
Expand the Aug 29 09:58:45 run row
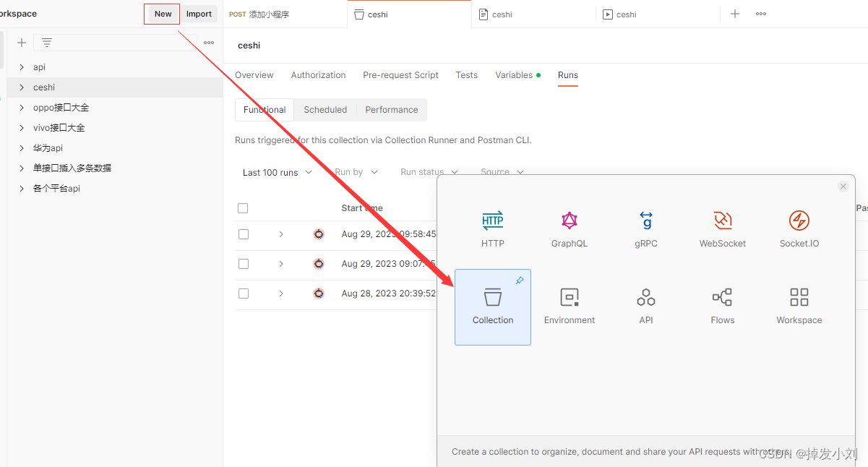click(x=281, y=234)
